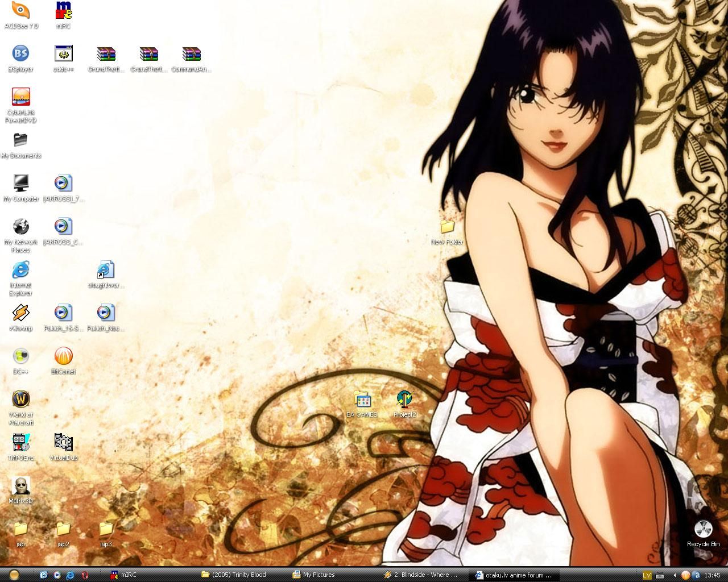Viewport: 728px width, 582px height.
Task: Click the orange tray icon
Action: pos(685,575)
